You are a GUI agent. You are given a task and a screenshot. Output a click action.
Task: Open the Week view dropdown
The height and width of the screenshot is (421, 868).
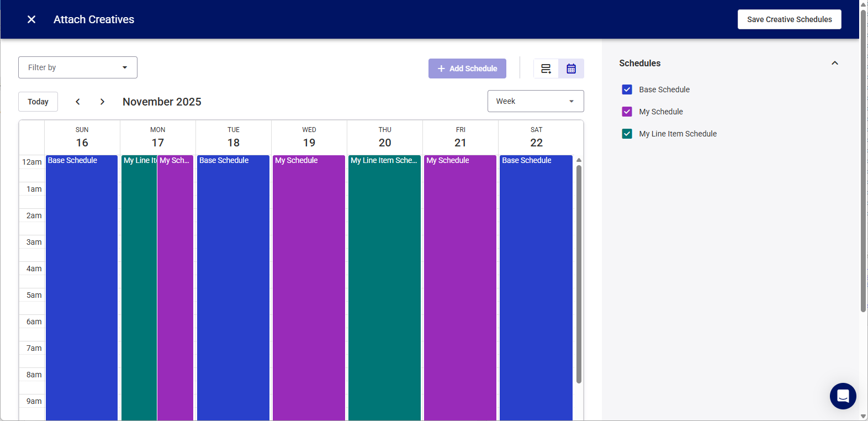tap(535, 101)
